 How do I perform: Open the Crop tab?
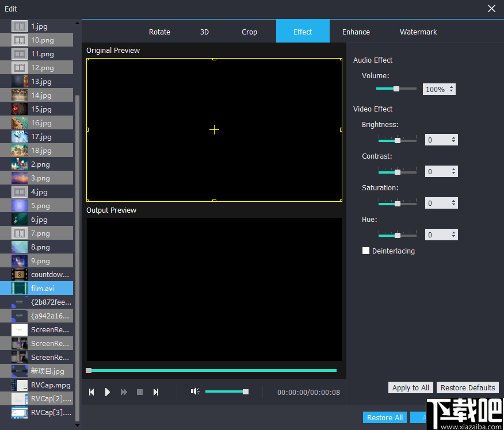(x=249, y=32)
